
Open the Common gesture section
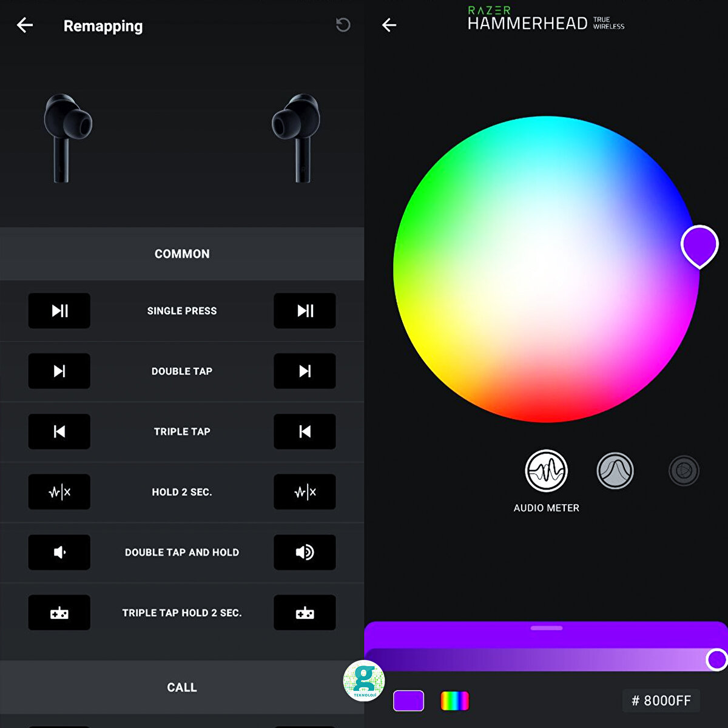pos(182,254)
